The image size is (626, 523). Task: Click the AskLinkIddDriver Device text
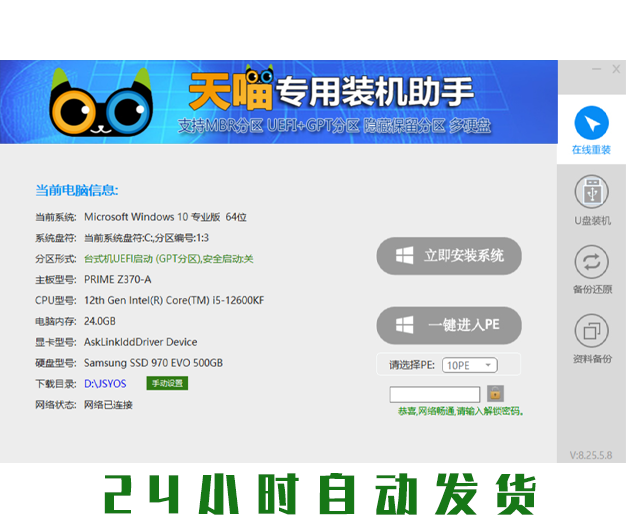[141, 342]
